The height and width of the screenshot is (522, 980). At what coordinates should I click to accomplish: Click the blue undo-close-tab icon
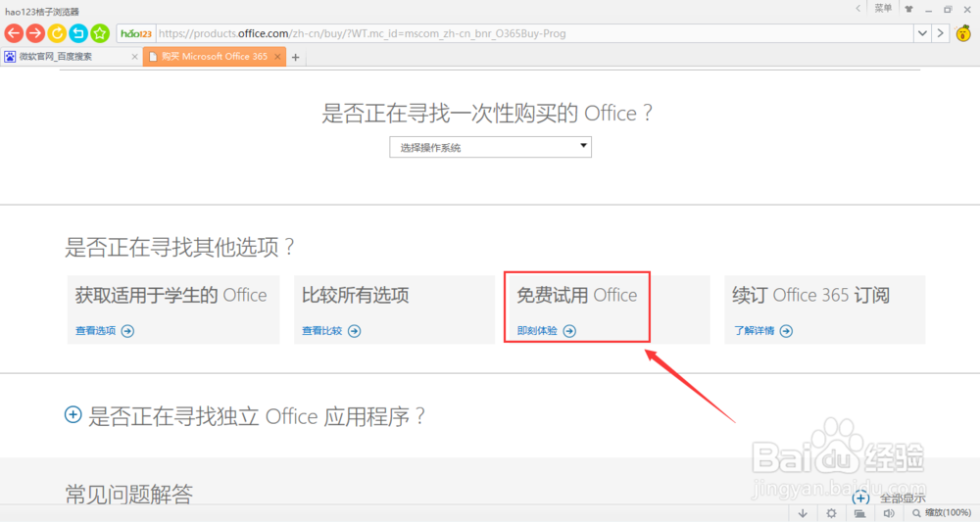[78, 33]
